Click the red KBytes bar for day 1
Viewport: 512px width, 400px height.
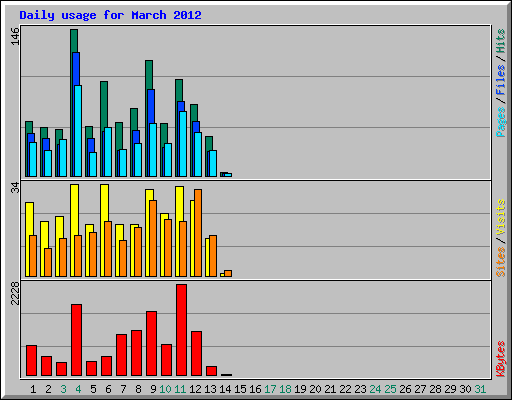[x=31, y=360]
